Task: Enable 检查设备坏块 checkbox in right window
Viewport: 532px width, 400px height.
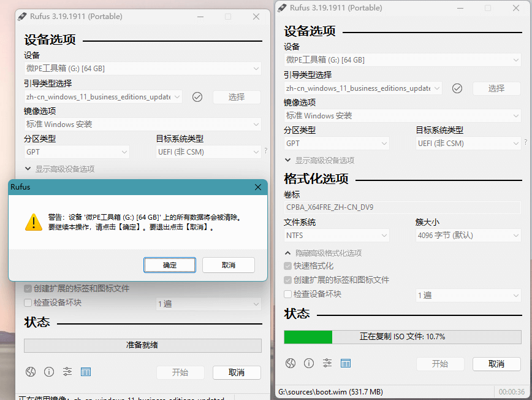Action: [x=287, y=294]
